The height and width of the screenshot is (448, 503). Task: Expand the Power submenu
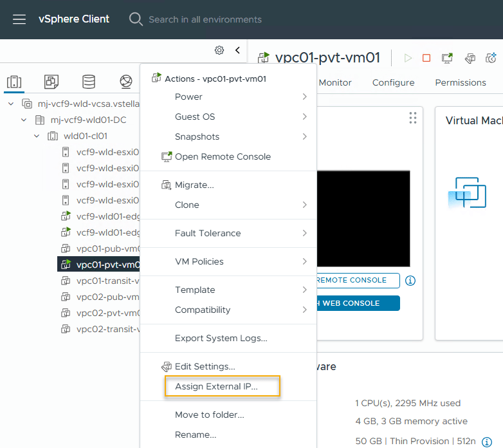pyautogui.click(x=228, y=97)
